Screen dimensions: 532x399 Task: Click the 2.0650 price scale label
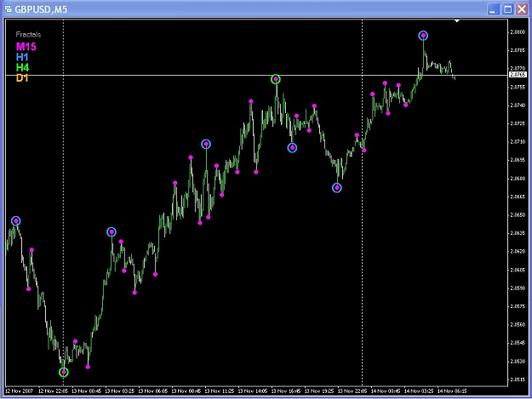pyautogui.click(x=518, y=215)
